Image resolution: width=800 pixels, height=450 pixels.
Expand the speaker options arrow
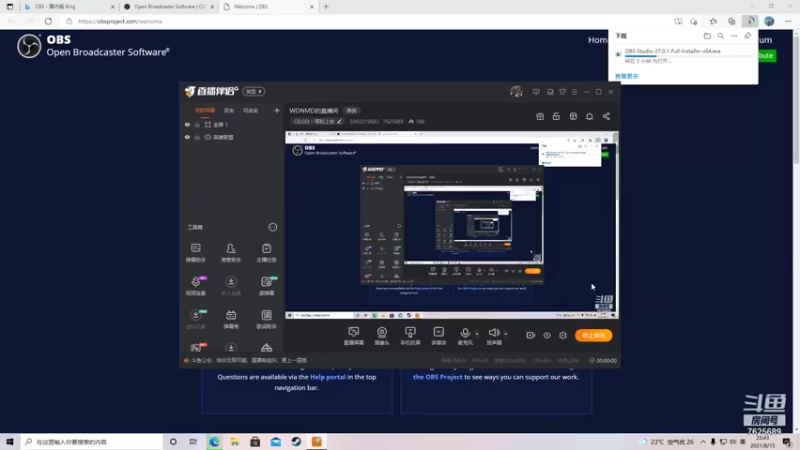coord(506,334)
